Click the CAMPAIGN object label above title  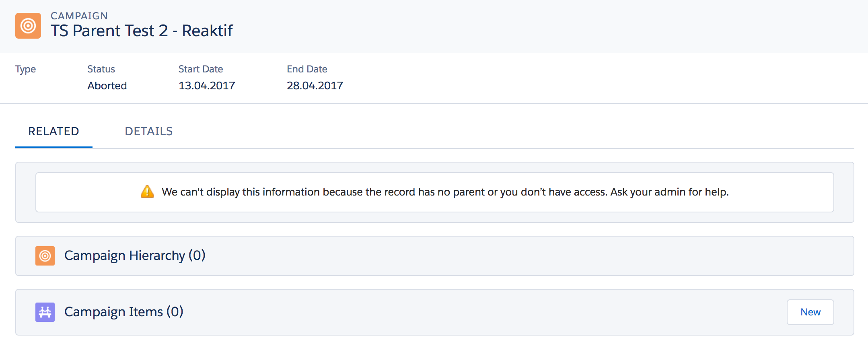pos(79,16)
